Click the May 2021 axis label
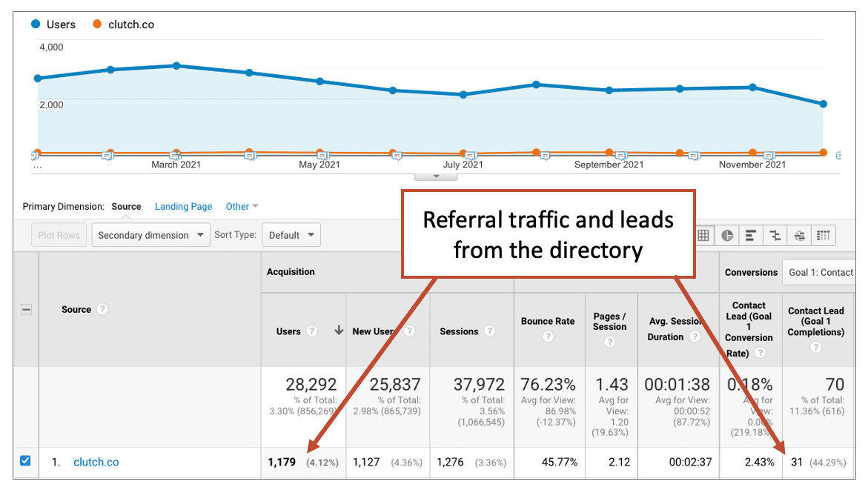The height and width of the screenshot is (490, 868). (319, 165)
